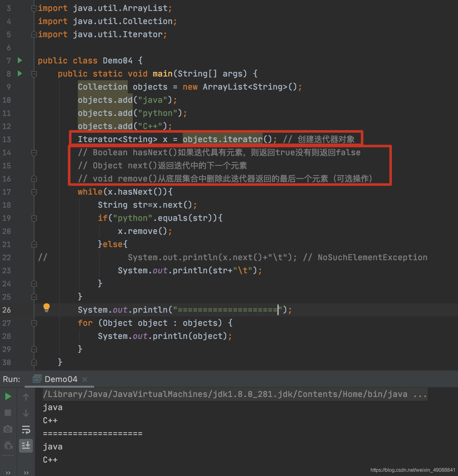Viewport: 458px width, 476px height.
Task: Click the down arrow in the Run panel
Action: point(26,413)
